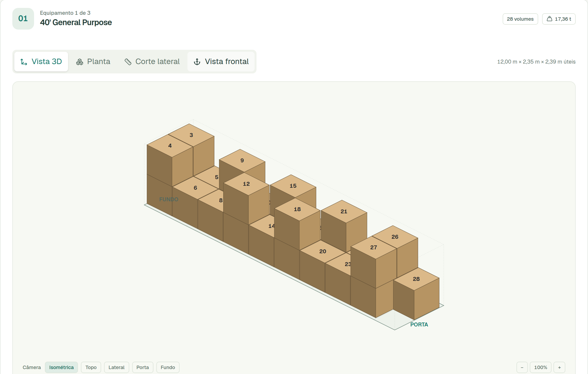Click the FUNDO label

coord(169,199)
